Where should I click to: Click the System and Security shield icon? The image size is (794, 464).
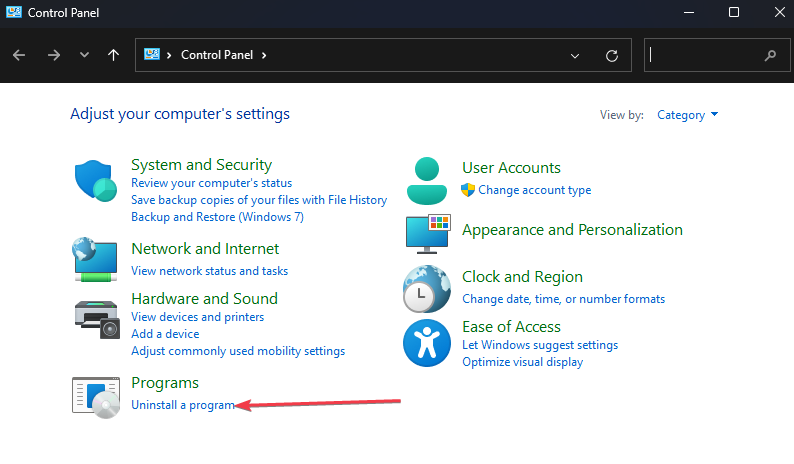pos(96,182)
